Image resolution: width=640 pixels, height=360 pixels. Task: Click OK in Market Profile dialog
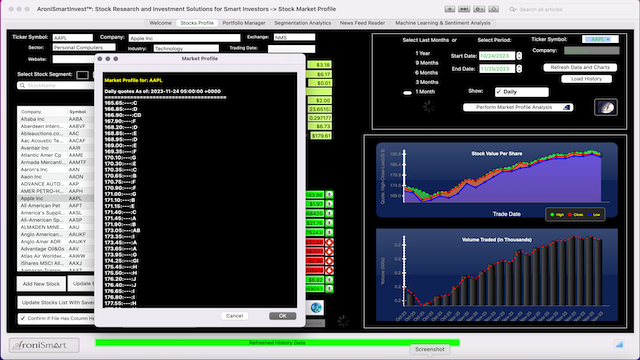282,316
